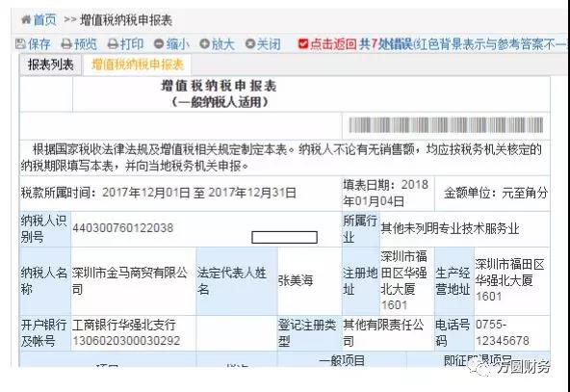Screen dimensions: 570x392
Task: Click the 保存 save icon
Action: [20, 44]
